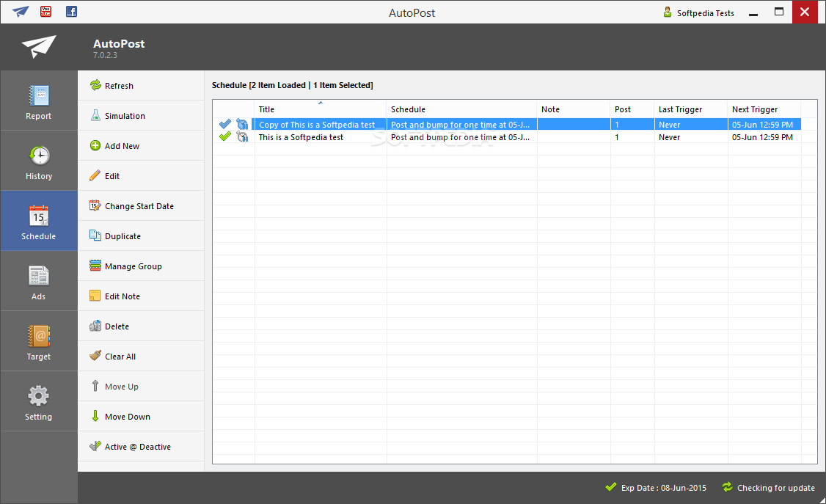Open the Report section
The image size is (826, 504).
click(x=39, y=101)
